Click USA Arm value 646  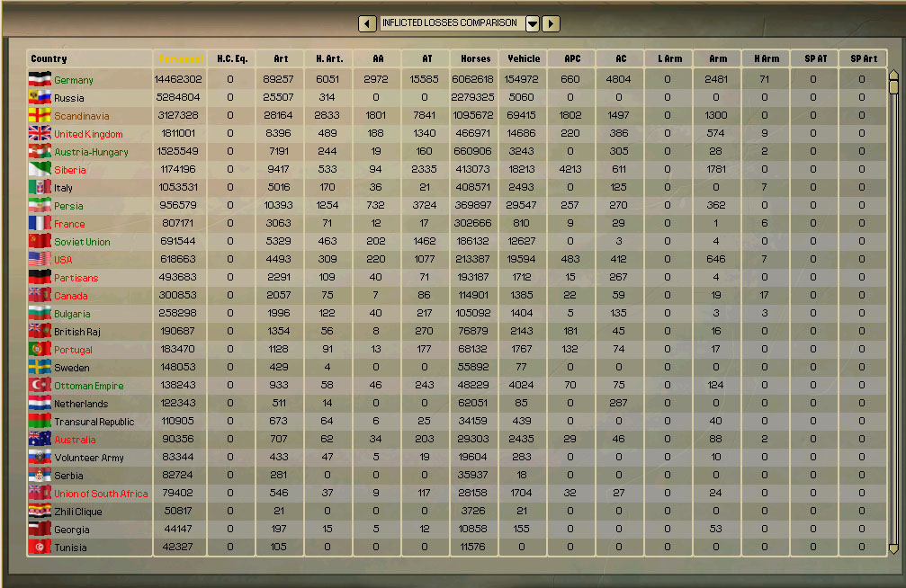[715, 259]
